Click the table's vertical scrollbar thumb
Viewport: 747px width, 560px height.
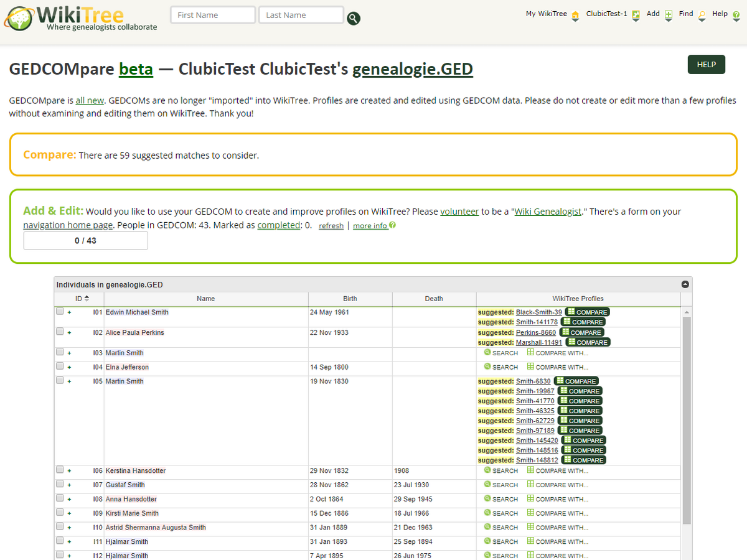point(687,420)
